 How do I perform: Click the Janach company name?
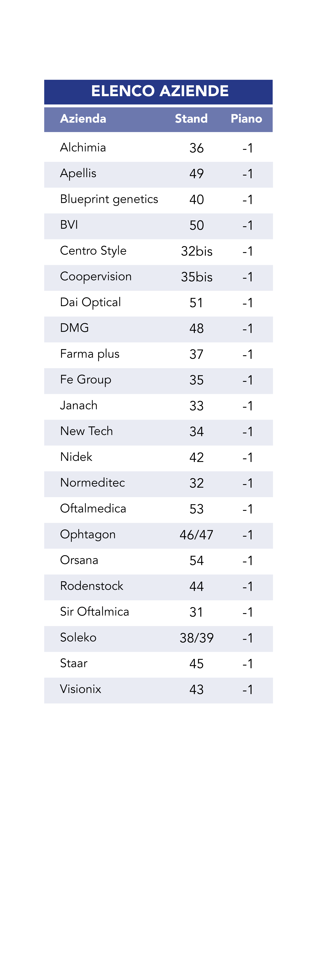pos(79,406)
